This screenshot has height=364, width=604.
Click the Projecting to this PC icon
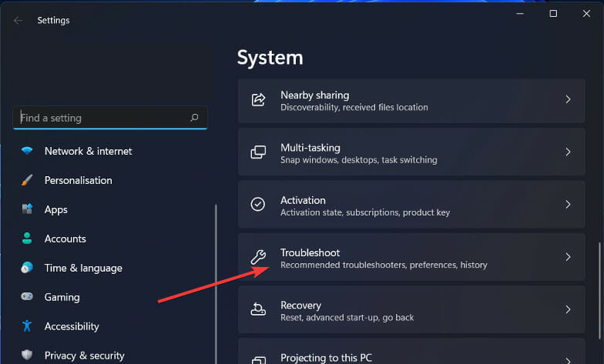[x=259, y=360]
